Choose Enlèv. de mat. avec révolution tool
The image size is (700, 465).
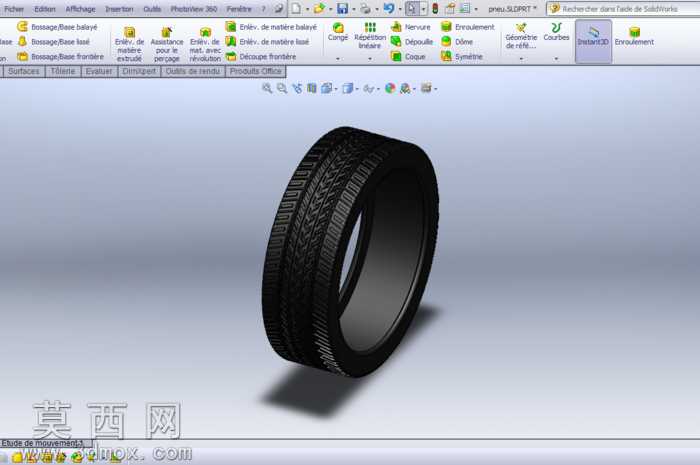(205, 44)
